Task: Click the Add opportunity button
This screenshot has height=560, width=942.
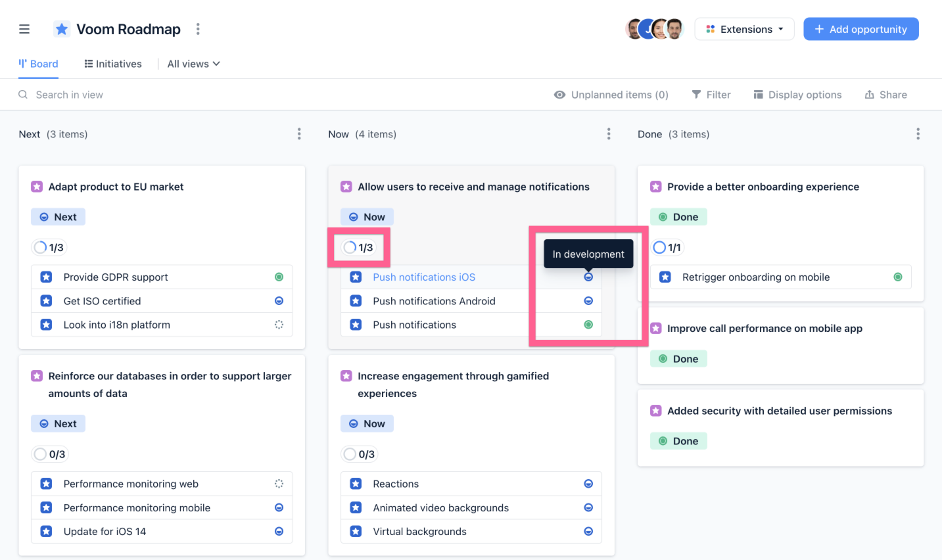Action: (861, 29)
